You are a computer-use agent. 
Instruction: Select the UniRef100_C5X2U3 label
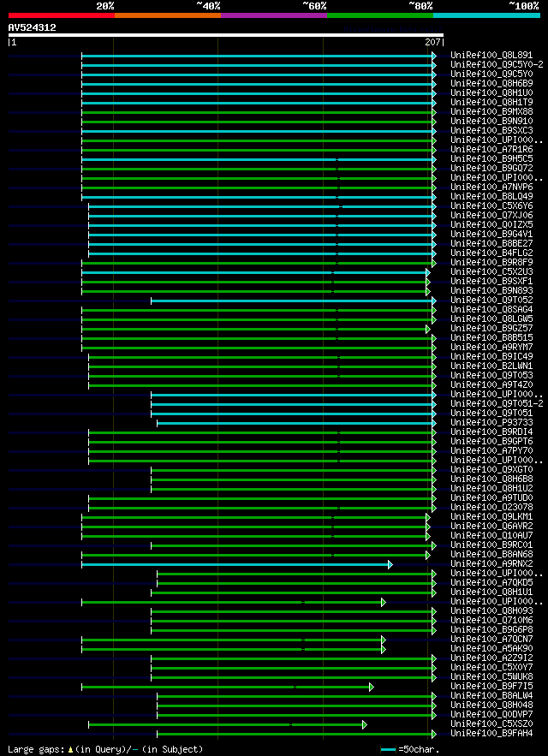pos(491,272)
